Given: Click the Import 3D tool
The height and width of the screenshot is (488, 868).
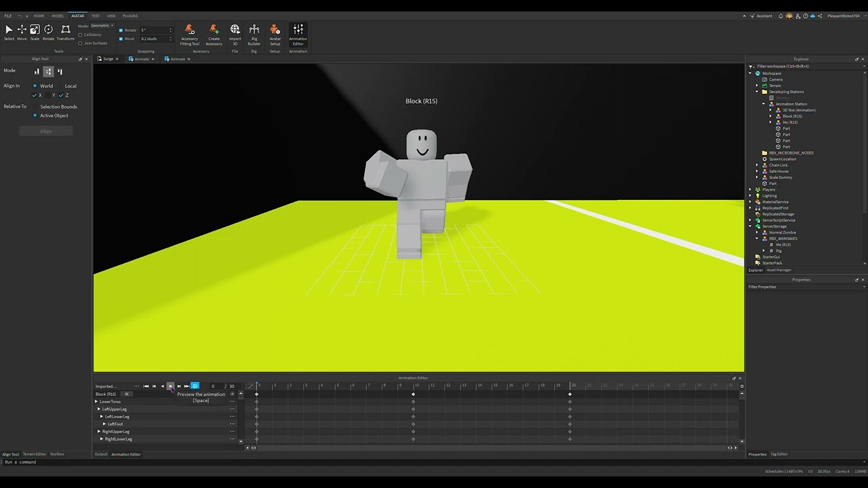Looking at the screenshot, I should pyautogui.click(x=235, y=33).
